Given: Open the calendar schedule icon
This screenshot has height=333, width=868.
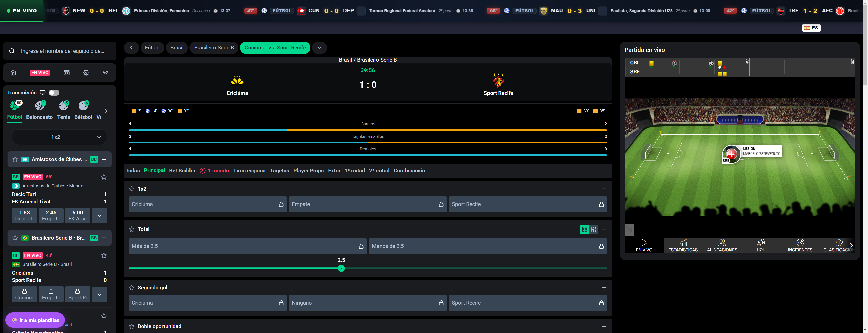Looking at the screenshot, I should tap(67, 73).
